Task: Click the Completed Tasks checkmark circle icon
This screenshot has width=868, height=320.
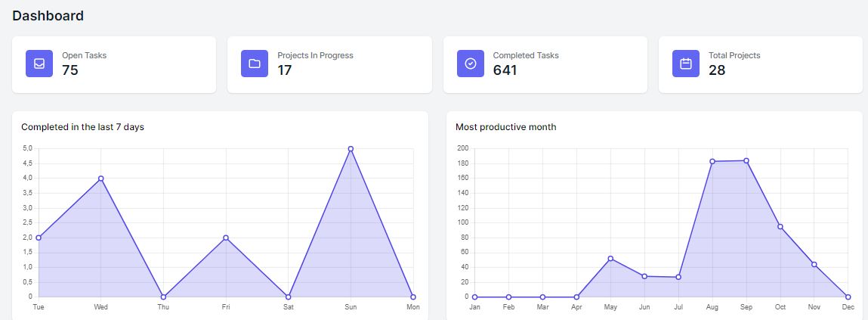Action: [470, 64]
